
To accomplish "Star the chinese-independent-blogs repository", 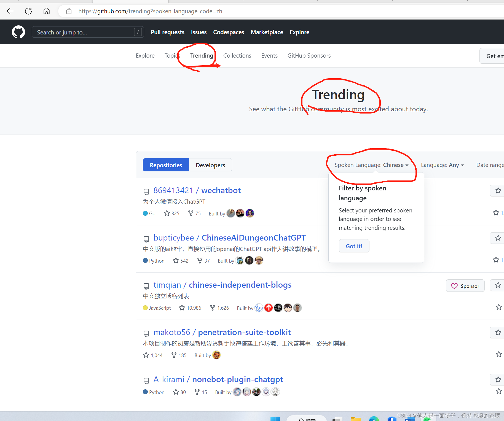I will click(x=498, y=285).
